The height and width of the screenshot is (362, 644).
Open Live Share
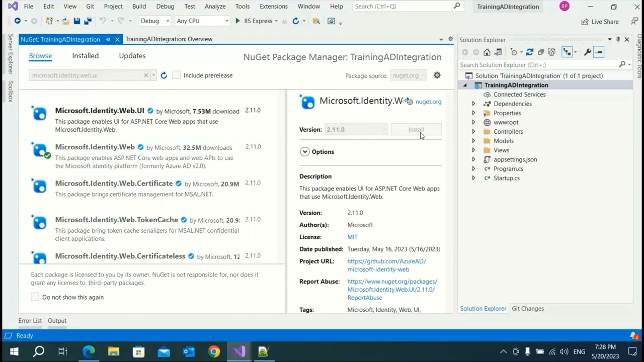[600, 22]
